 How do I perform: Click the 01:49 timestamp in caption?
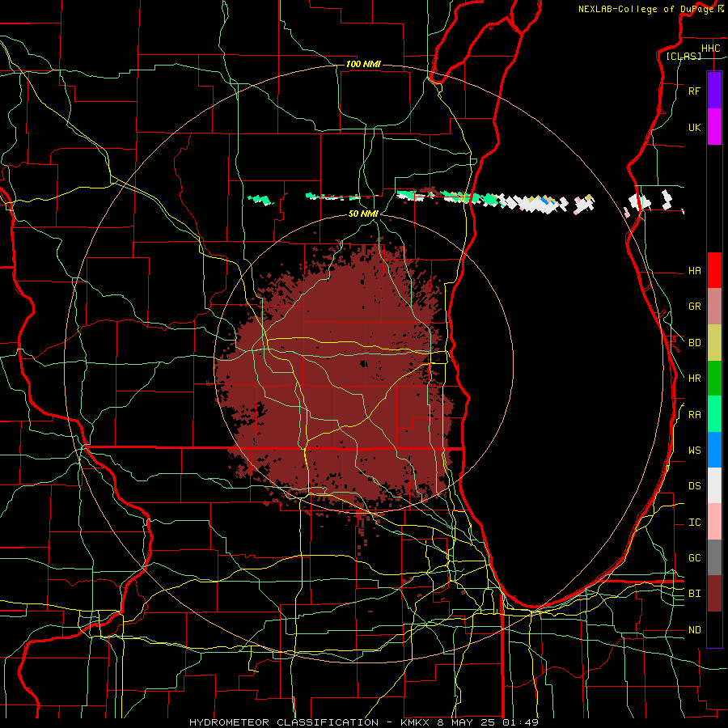point(522,722)
